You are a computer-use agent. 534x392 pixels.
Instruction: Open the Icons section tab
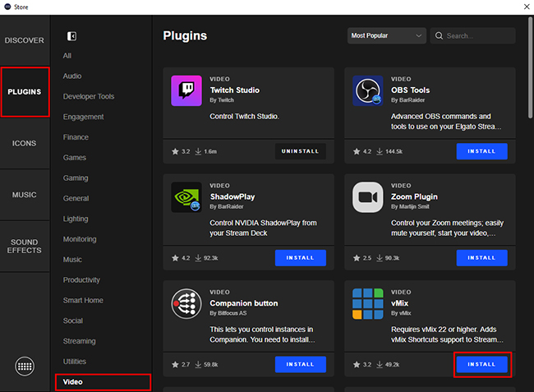tap(25, 143)
